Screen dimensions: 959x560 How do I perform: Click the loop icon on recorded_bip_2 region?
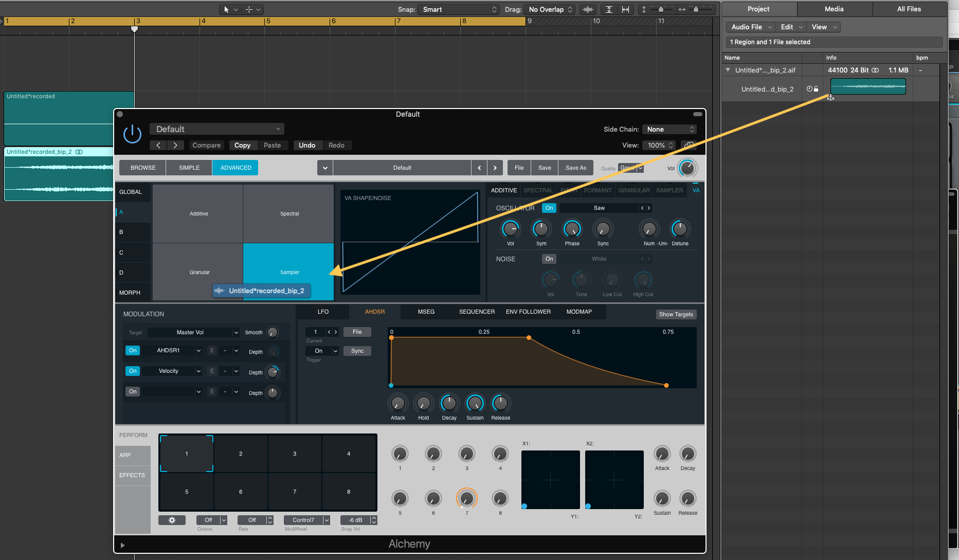point(79,152)
